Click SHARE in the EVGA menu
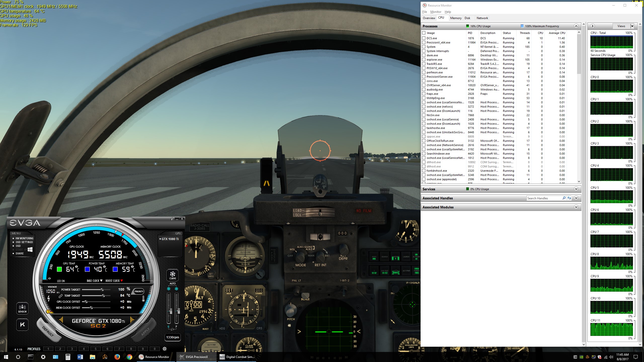This screenshot has width=644, height=362. click(20, 253)
